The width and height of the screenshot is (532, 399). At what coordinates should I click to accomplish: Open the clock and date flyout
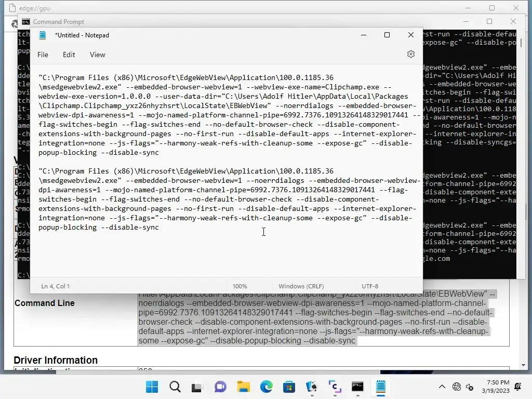tap(495, 387)
